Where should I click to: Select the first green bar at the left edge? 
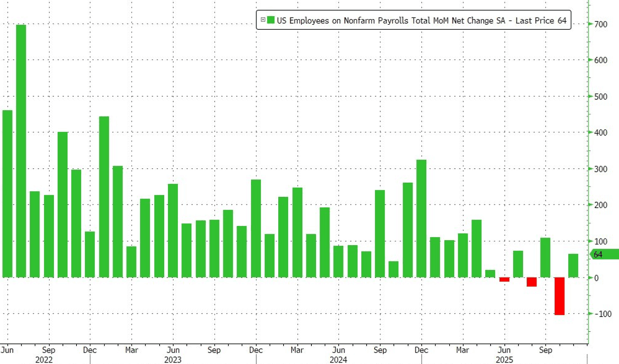click(7, 193)
